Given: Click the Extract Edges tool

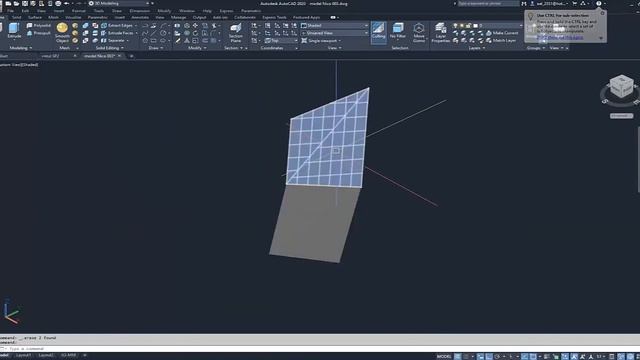Looking at the screenshot, I should (x=118, y=25).
